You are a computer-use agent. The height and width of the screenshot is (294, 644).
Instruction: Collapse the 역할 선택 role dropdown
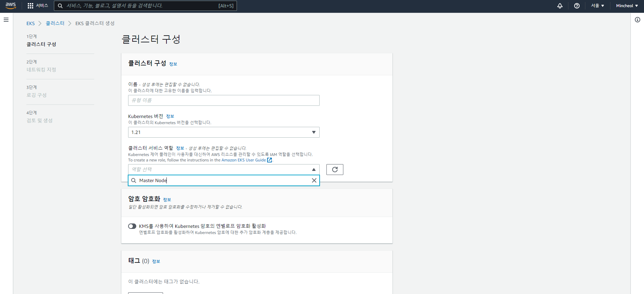pyautogui.click(x=224, y=170)
